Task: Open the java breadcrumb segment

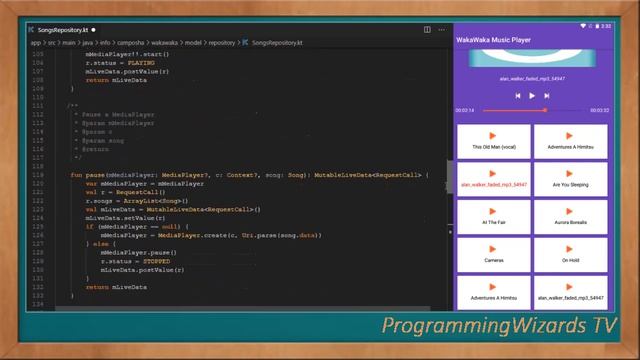Action: pos(88,42)
